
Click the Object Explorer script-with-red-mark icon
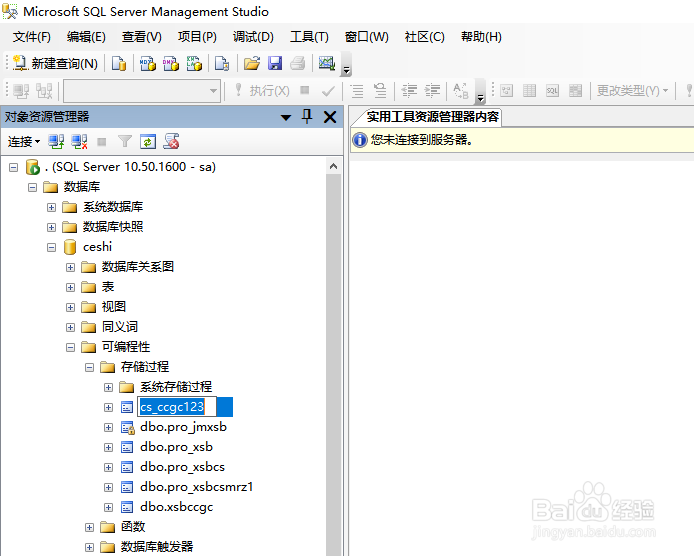(x=171, y=142)
